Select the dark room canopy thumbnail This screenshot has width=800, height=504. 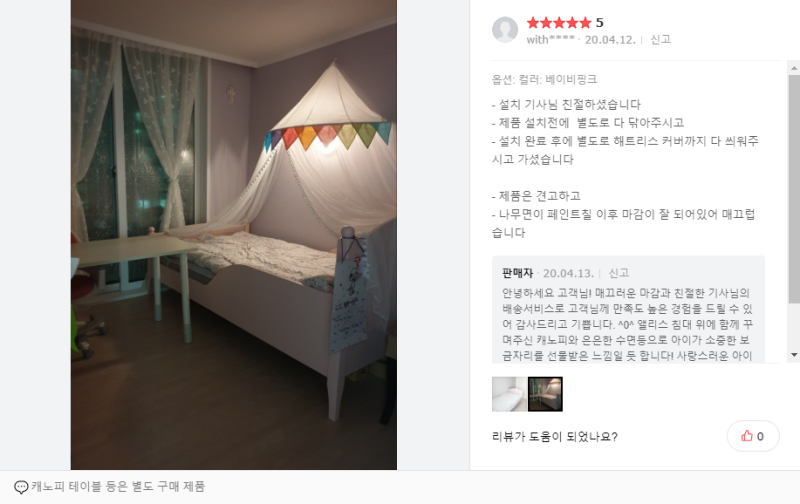[545, 394]
